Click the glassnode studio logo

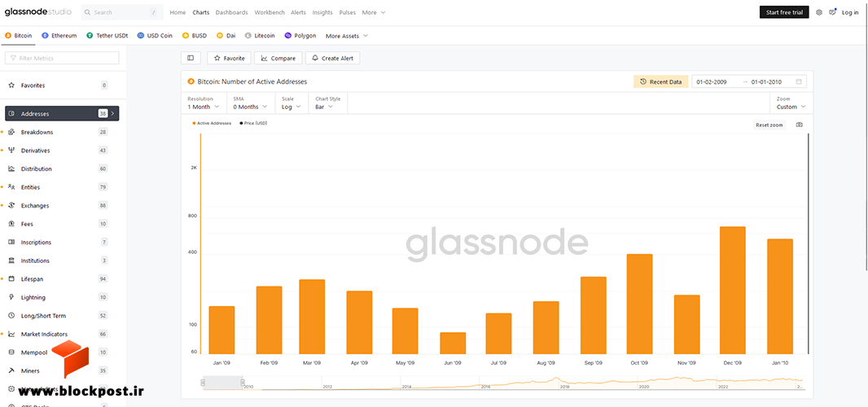pos(38,12)
